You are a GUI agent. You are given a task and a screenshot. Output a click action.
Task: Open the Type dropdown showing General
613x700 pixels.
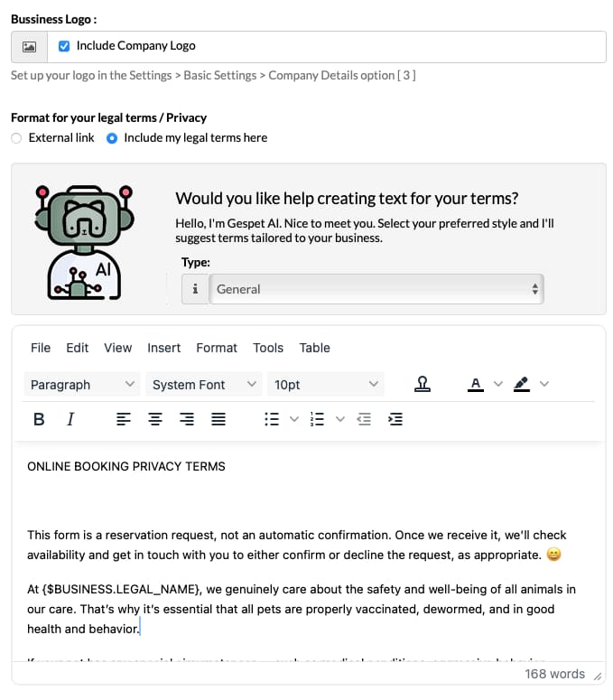[x=376, y=289]
